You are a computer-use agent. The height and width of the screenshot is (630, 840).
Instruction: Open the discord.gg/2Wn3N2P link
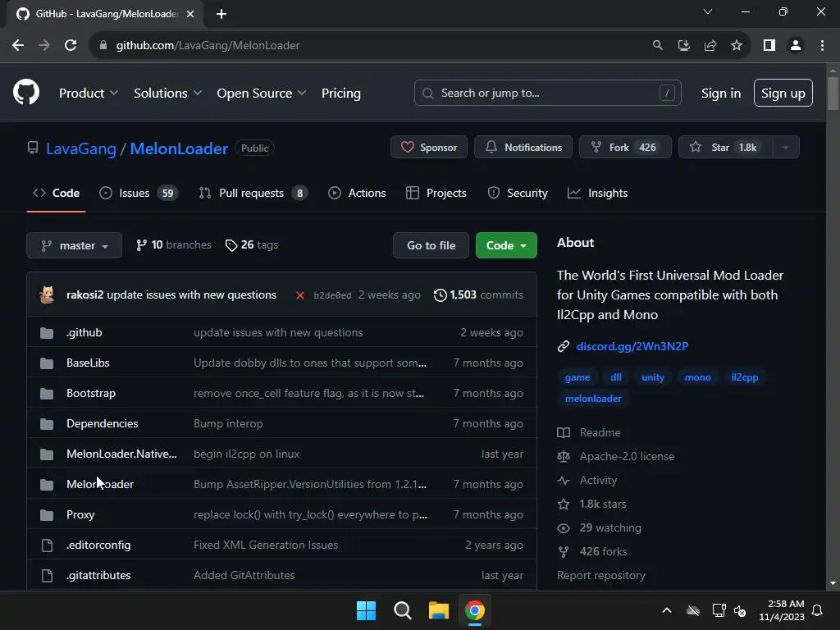click(632, 347)
